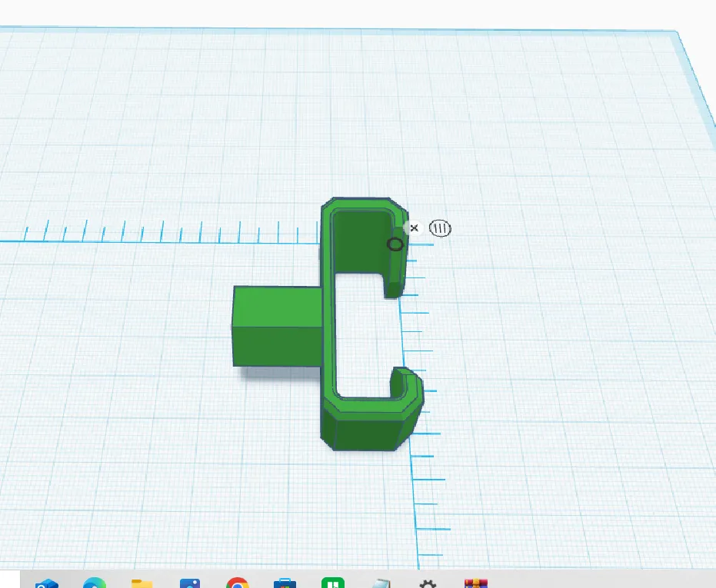Select the green rectangular box attached to the hook
The width and height of the screenshot is (716, 588).
[x=277, y=326]
